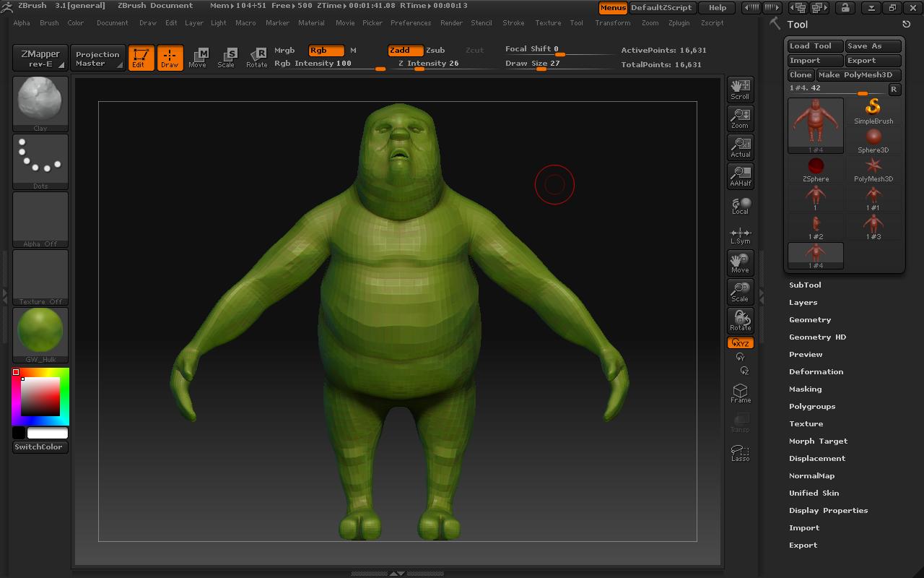
Task: Open the GW_Hulk material selector
Action: [x=40, y=335]
